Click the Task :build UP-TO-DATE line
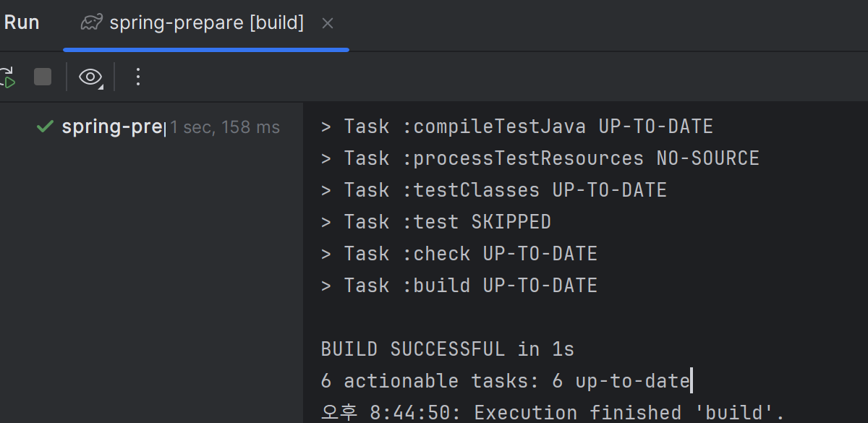 (x=459, y=286)
